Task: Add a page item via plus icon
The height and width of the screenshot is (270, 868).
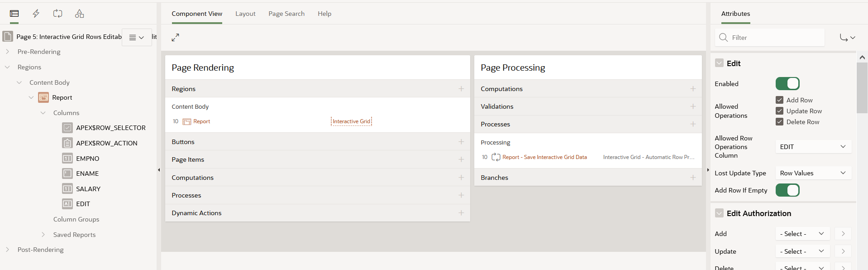Action: 461,159
